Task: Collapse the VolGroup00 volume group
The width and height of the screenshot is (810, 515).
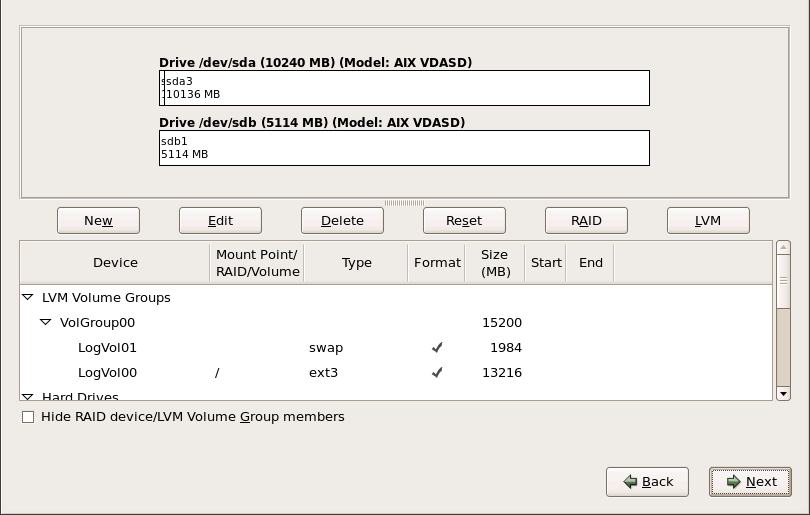Action: [x=46, y=323]
